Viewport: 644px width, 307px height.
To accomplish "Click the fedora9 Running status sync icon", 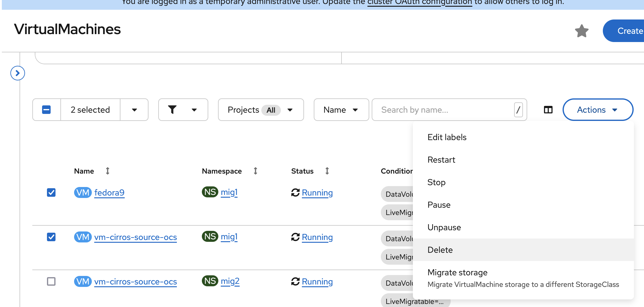I will [295, 192].
